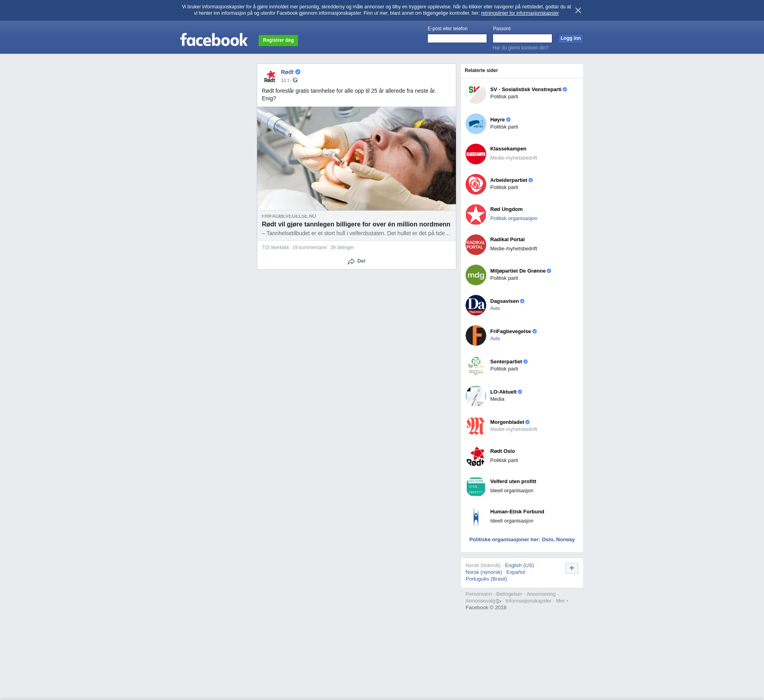Image resolution: width=764 pixels, height=700 pixels.
Task: Open the article headline about tannlegen billigere
Action: point(356,224)
